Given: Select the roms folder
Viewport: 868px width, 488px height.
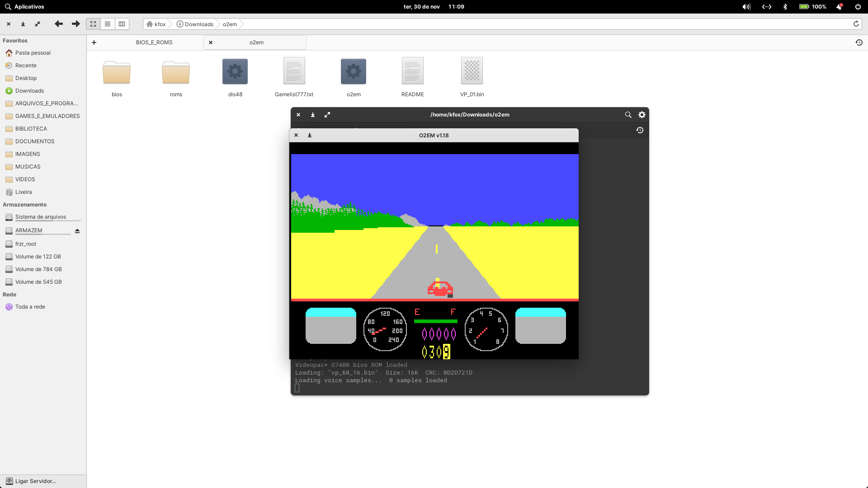Looking at the screenshot, I should coord(176,77).
